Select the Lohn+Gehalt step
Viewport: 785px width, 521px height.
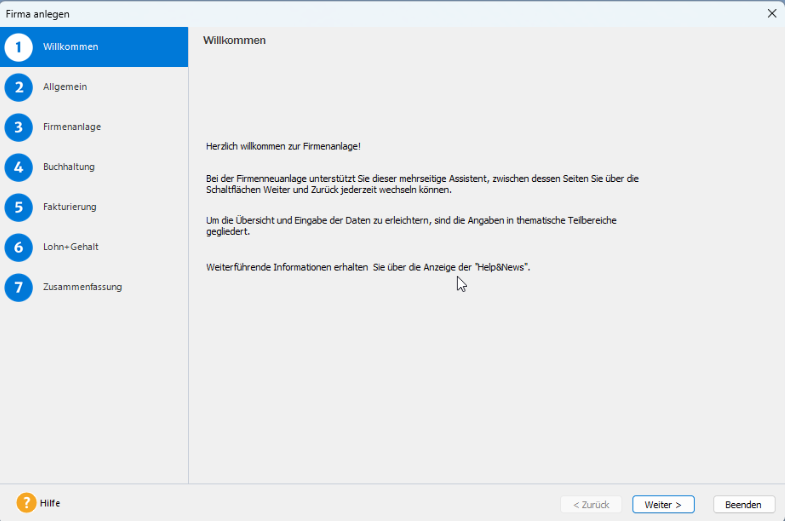pos(71,247)
